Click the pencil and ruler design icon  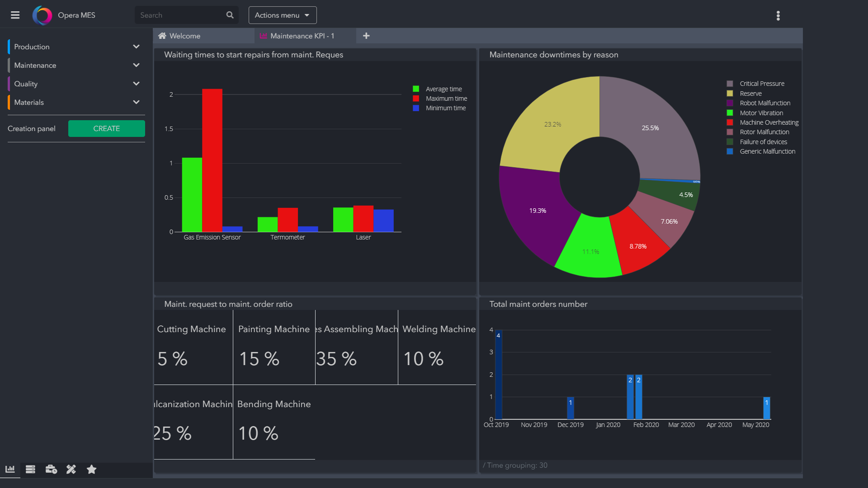(71, 469)
